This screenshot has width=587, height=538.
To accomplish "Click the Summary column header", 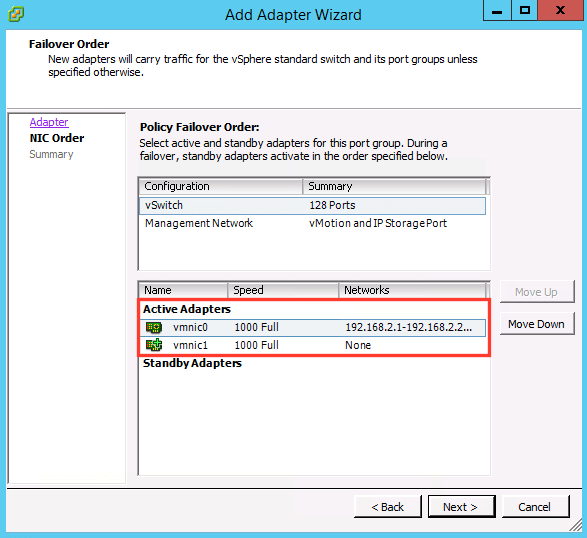I will pos(394,186).
